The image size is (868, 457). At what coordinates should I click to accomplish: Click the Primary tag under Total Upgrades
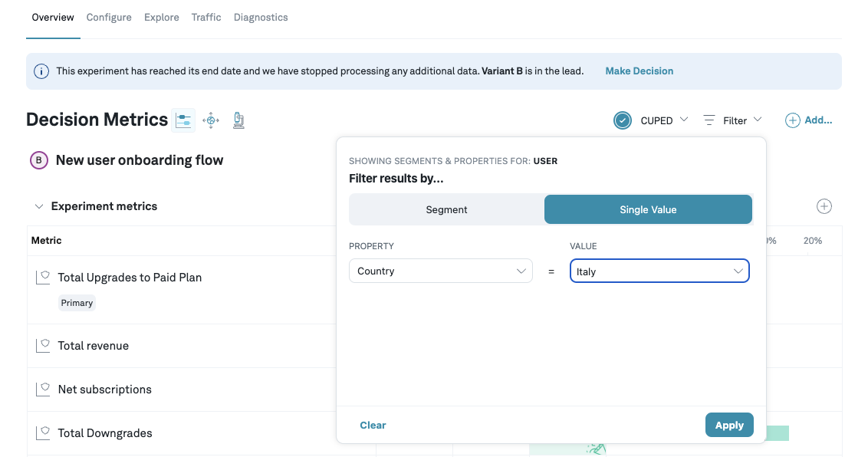[77, 302]
